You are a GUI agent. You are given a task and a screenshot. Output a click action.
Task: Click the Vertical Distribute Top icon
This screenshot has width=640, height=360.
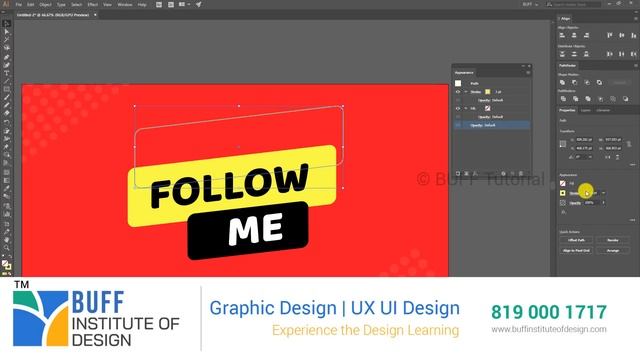(x=562, y=54)
